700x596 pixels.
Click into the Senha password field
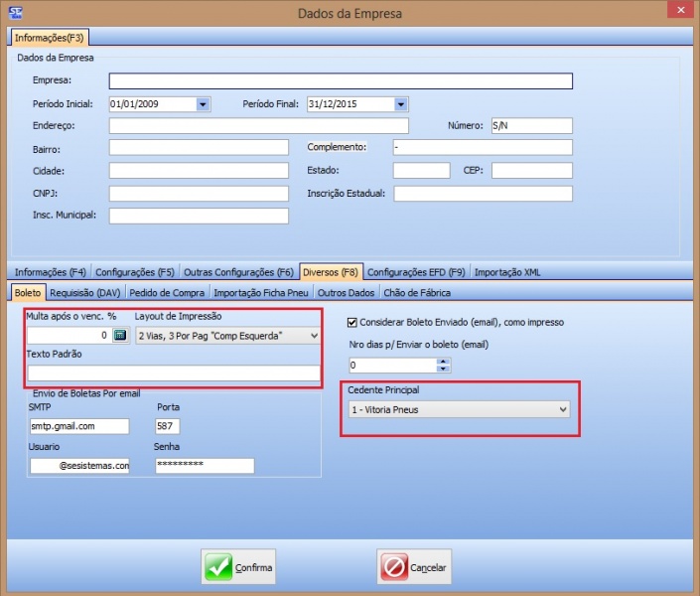coord(205,465)
